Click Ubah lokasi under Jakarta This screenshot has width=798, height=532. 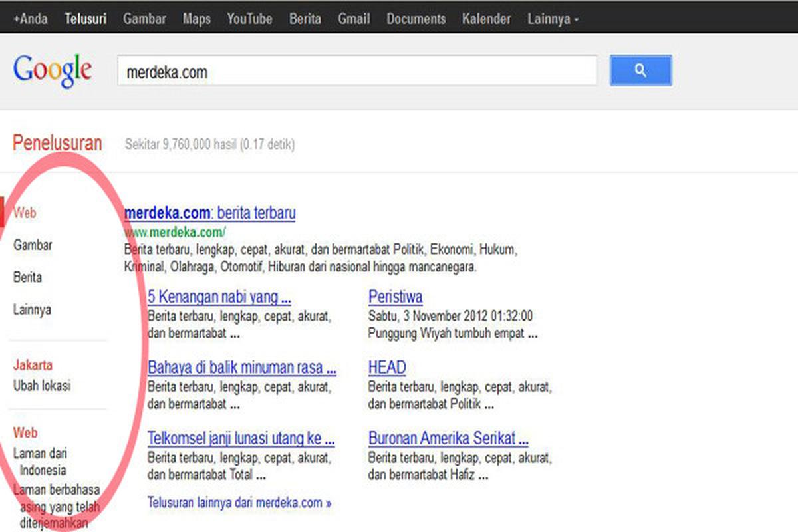(42, 386)
